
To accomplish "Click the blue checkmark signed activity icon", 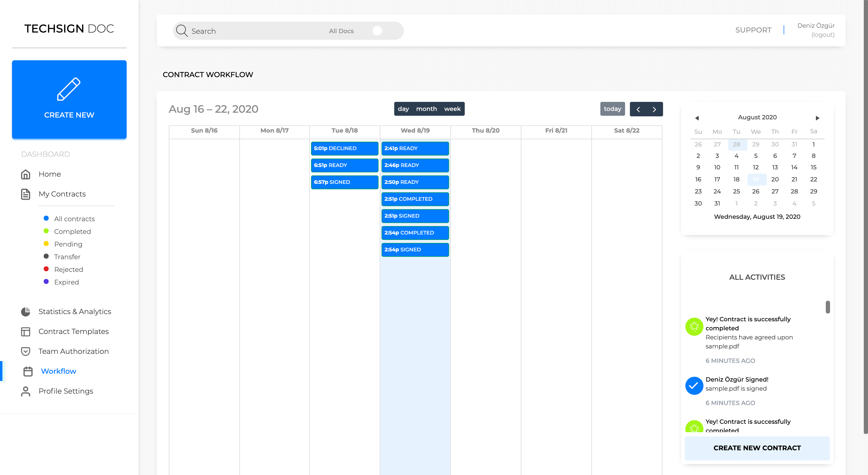I will tap(694, 386).
